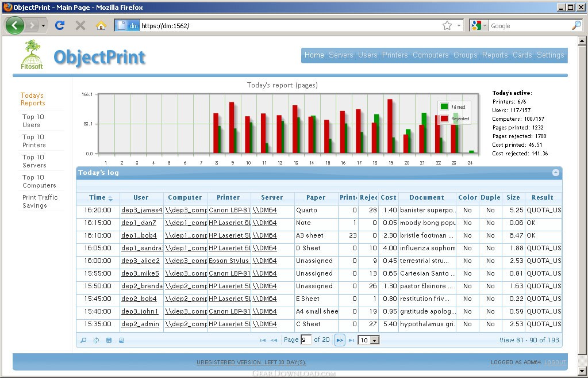Open Print Traffic Savings report
This screenshot has height=378, width=588.
[40, 201]
